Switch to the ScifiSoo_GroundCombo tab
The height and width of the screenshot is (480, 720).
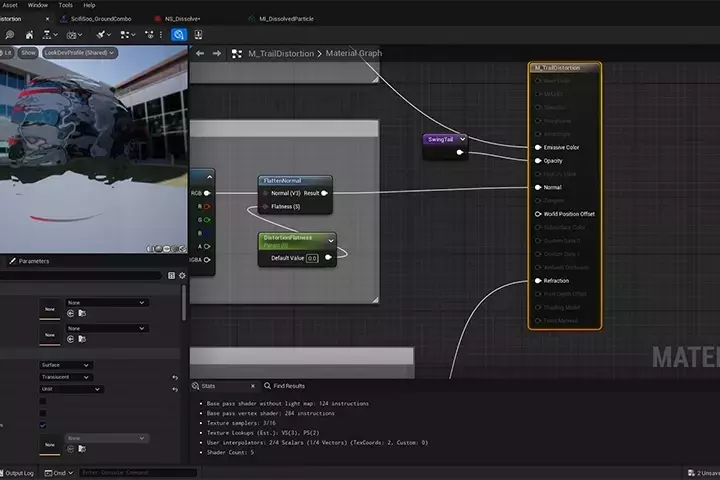[101, 19]
